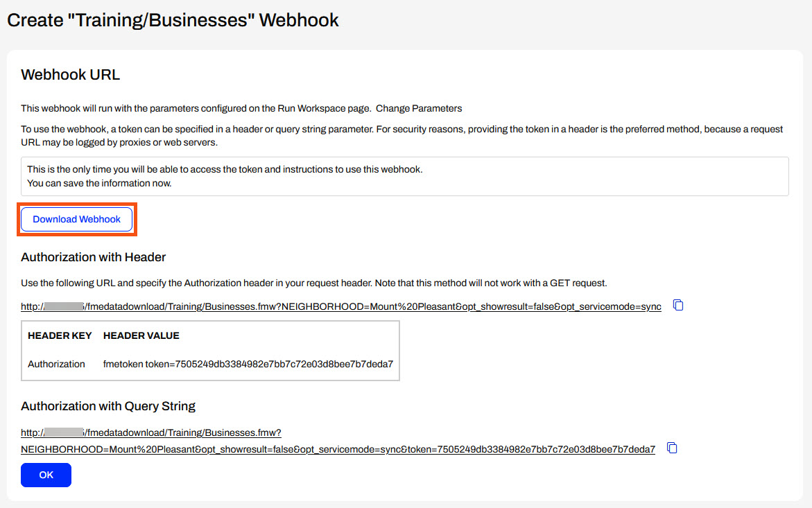
Task: Follow the query string URL containing the token
Action: pyautogui.click(x=338, y=449)
